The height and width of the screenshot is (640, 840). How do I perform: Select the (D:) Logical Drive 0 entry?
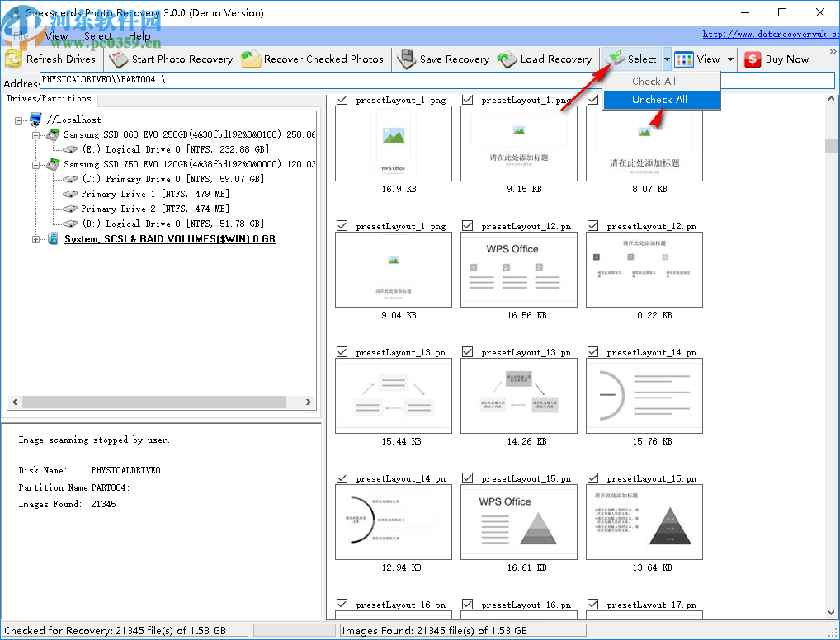coord(173,224)
